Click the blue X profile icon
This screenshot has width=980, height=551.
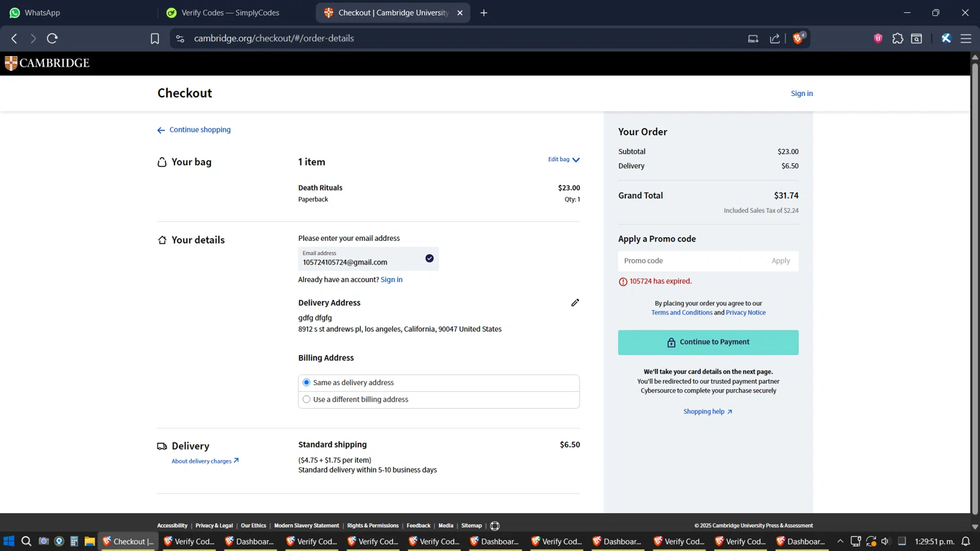point(946,39)
